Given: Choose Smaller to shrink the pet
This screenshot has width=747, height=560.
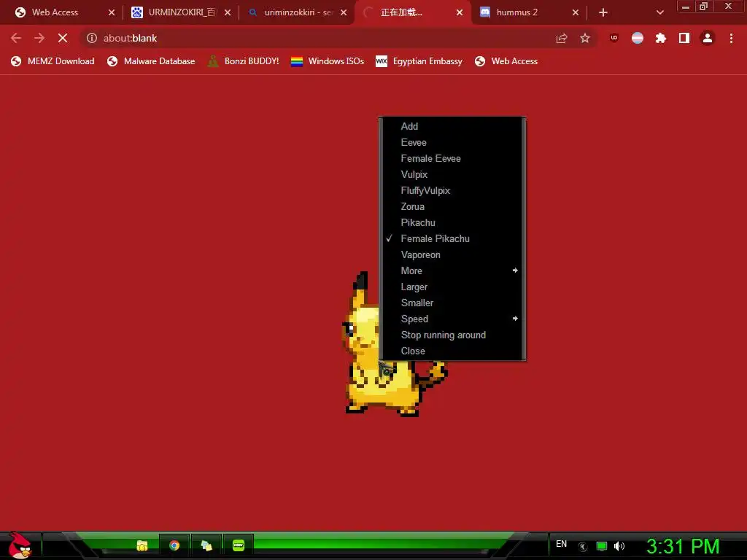Looking at the screenshot, I should (452, 303).
